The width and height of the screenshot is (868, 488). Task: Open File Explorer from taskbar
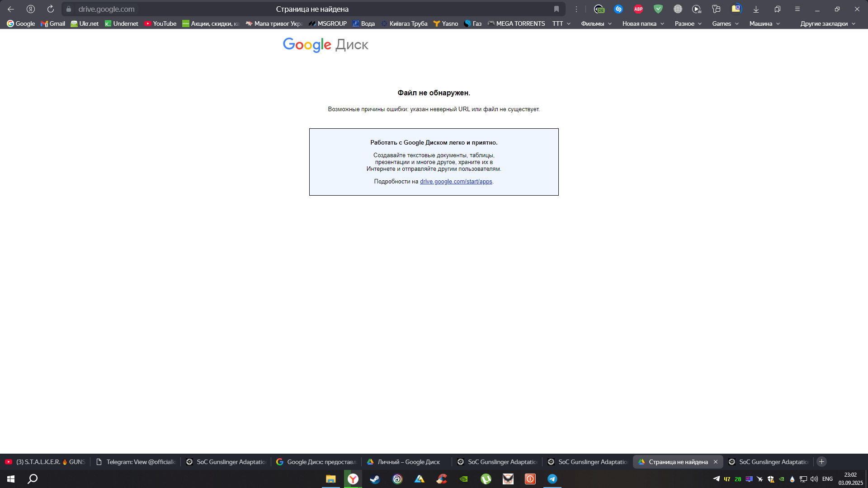(331, 479)
